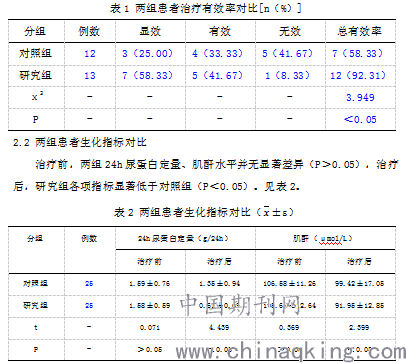Click the 研究组 row label in table 1
This screenshot has height=363, width=406.
[x=36, y=75]
